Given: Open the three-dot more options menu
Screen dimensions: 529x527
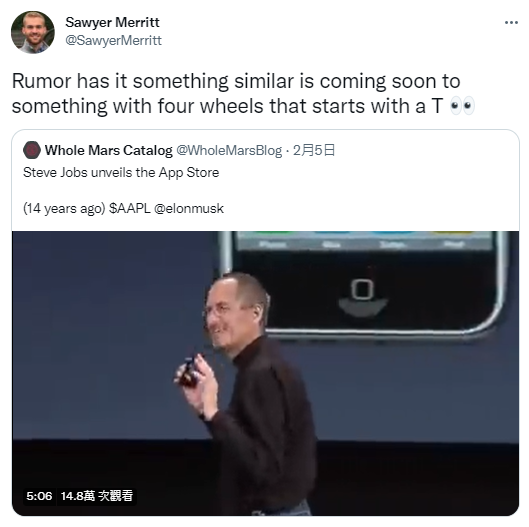Looking at the screenshot, I should pos(511,23).
